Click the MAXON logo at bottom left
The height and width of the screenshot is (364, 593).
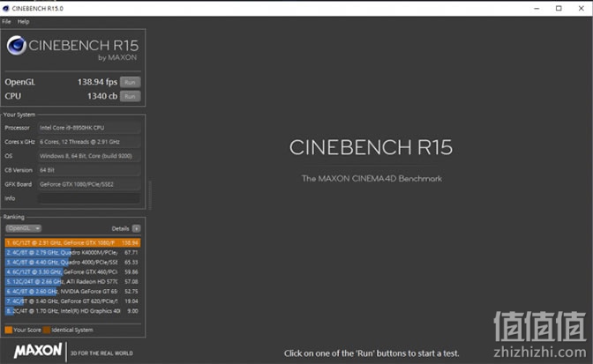coord(38,351)
